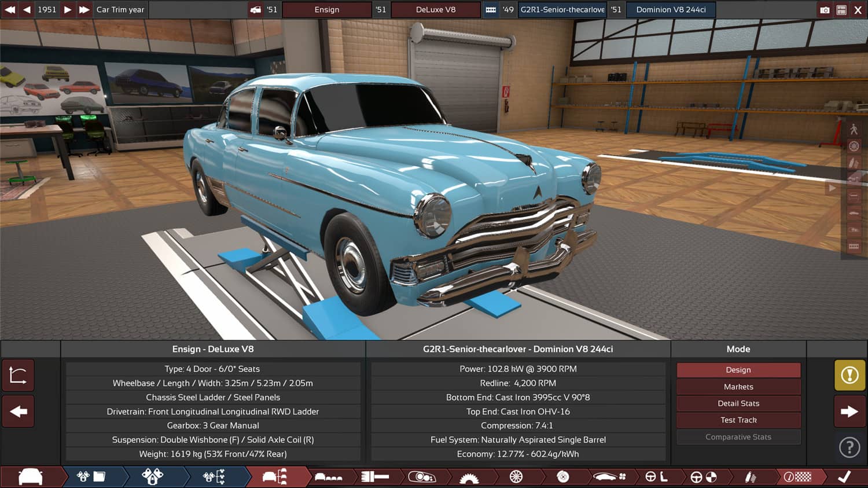The height and width of the screenshot is (488, 868).
Task: Select the engine variant pistons icon
Action: coord(151,476)
